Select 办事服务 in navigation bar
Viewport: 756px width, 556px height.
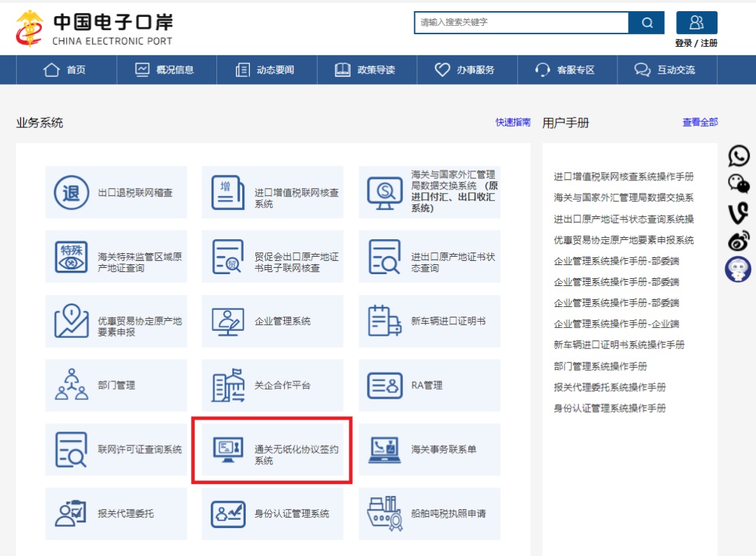pyautogui.click(x=465, y=70)
